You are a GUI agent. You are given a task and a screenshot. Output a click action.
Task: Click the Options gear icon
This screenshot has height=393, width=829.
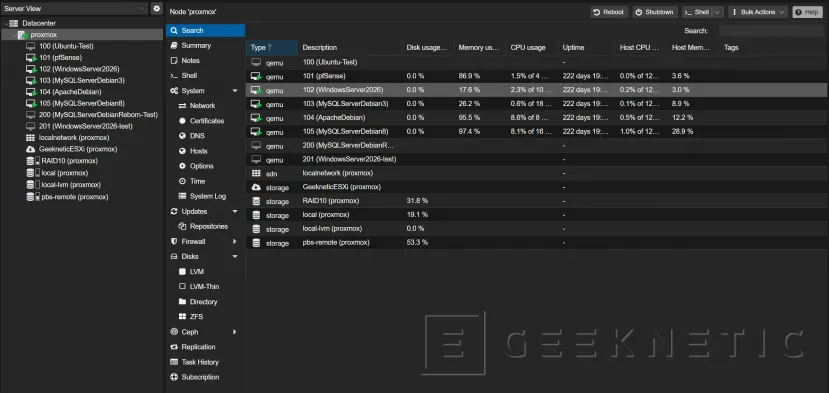pos(182,166)
